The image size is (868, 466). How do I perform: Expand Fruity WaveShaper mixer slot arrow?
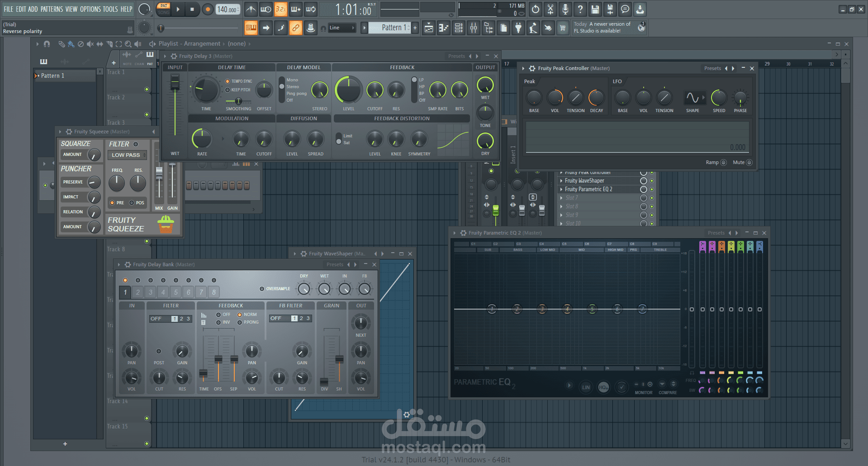[561, 181]
